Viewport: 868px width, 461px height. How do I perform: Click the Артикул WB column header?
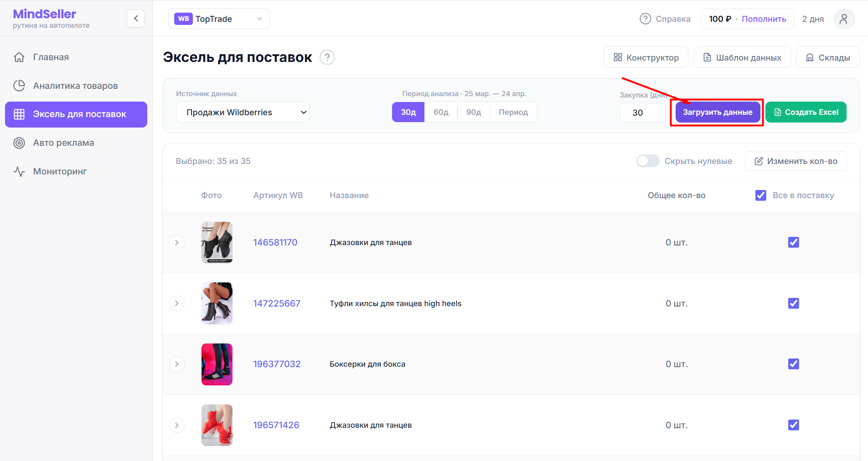click(278, 195)
